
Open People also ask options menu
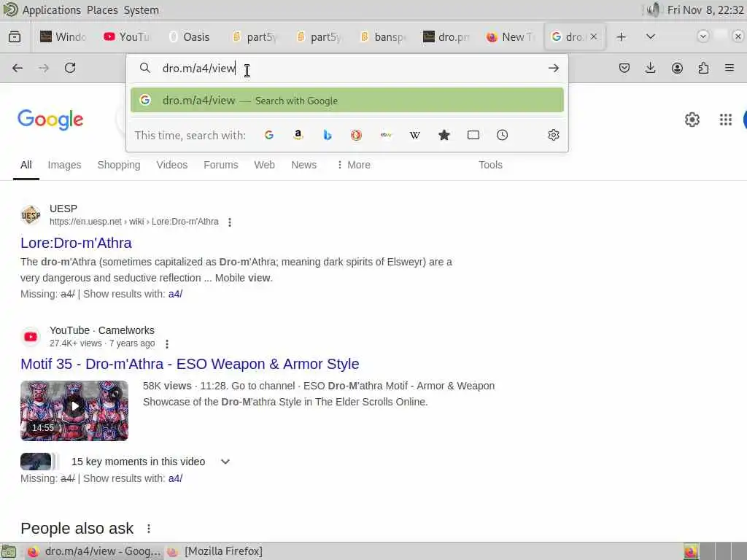(x=149, y=529)
